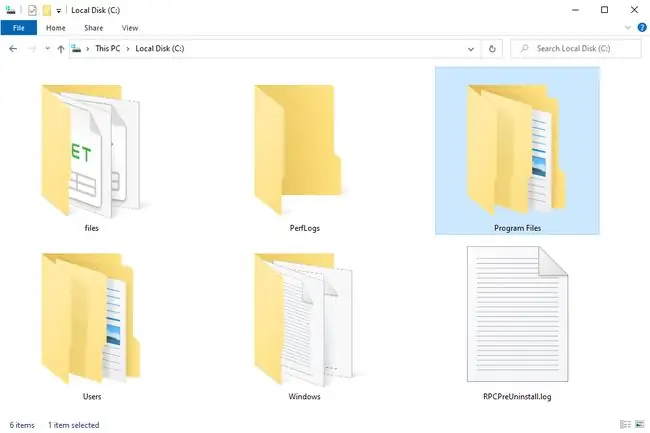Click the 'Windows' name label
The width and height of the screenshot is (650, 433).
pos(304,397)
